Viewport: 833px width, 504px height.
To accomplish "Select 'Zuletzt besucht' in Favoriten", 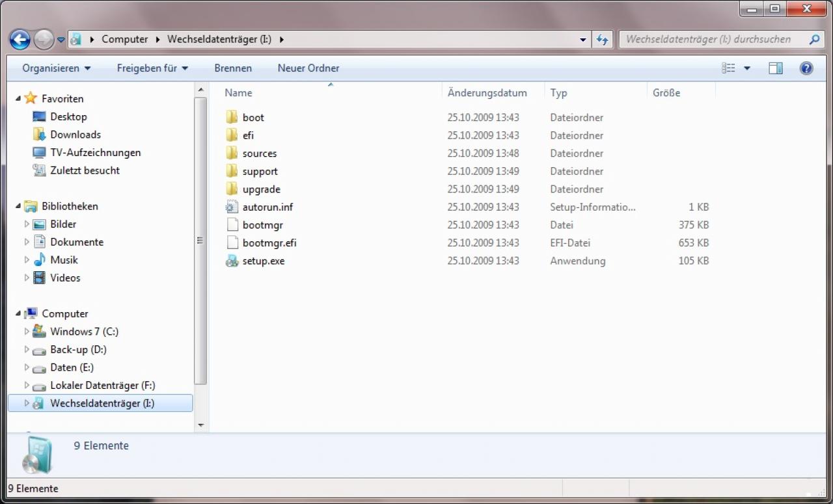I will (85, 170).
